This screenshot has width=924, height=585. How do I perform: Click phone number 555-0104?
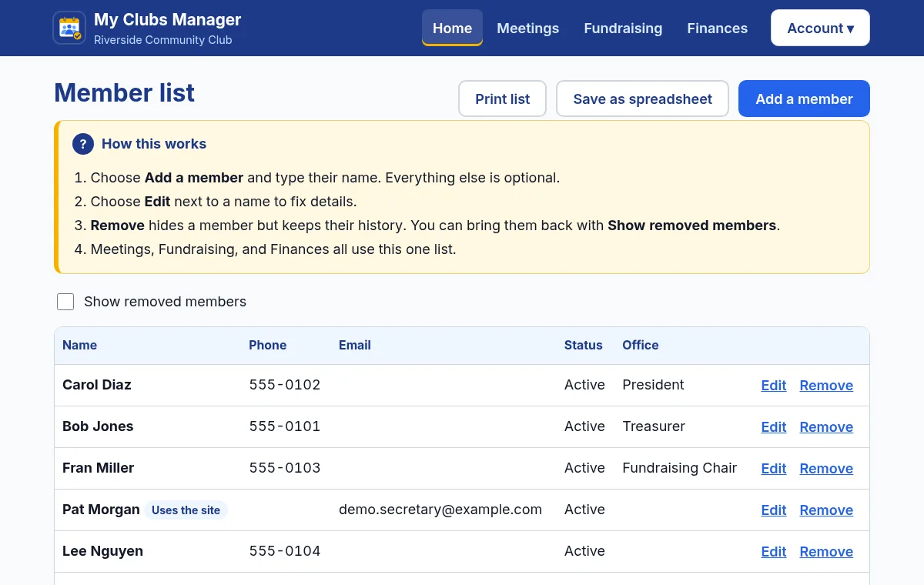(284, 551)
